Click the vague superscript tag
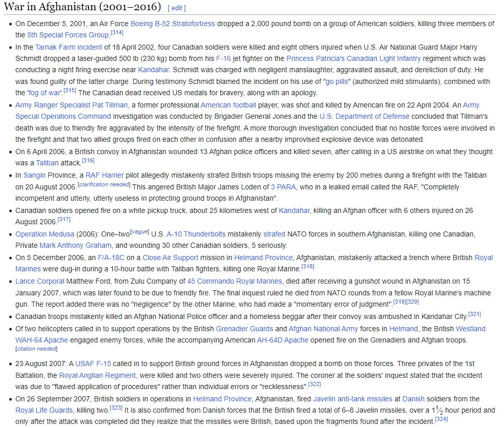504x428 pixels. pyautogui.click(x=139, y=231)
